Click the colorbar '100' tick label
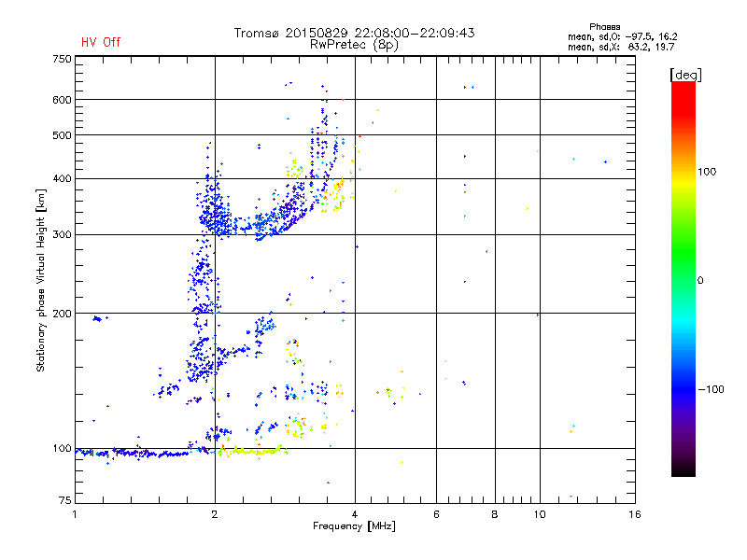 [707, 172]
